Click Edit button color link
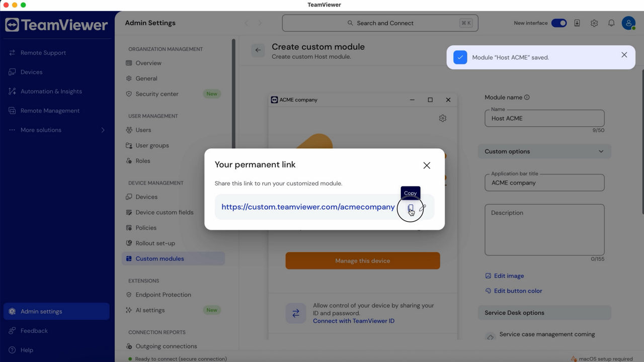This screenshot has height=362, width=644. [514, 291]
